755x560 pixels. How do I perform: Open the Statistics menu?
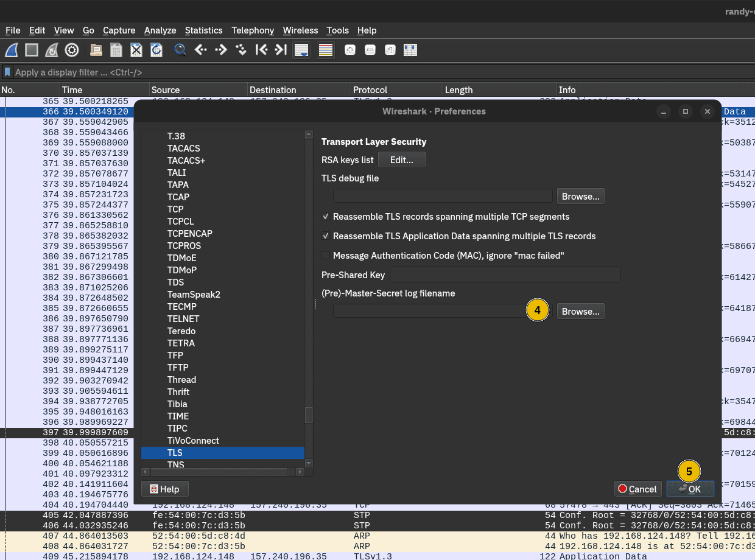[x=203, y=30]
